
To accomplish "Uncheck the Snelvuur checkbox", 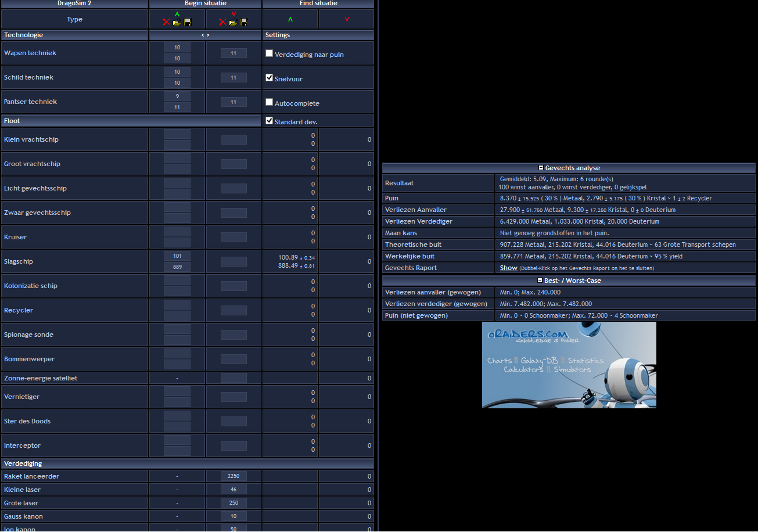I will click(x=269, y=78).
